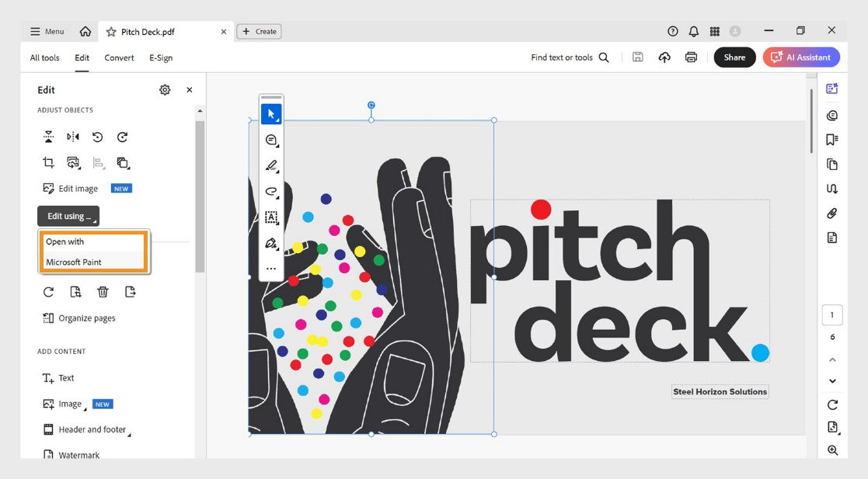Crop the image using the crop icon
The height and width of the screenshot is (479, 868).
[x=48, y=162]
